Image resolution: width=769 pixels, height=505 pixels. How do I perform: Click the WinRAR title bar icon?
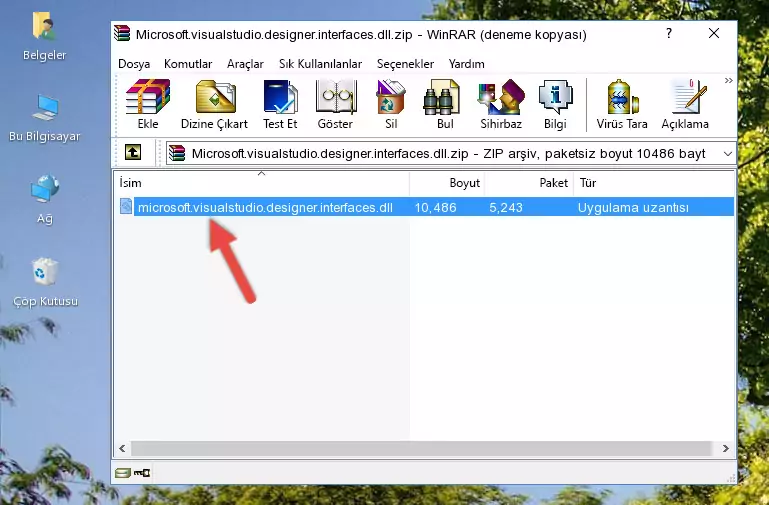(x=122, y=33)
